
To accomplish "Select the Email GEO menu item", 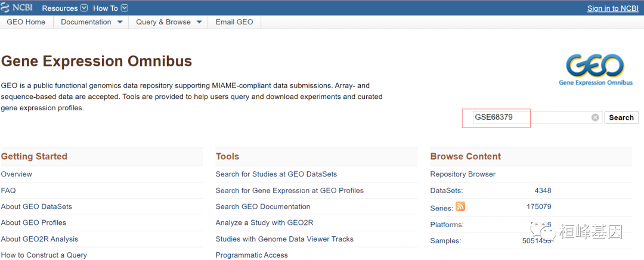I will click(x=234, y=22).
